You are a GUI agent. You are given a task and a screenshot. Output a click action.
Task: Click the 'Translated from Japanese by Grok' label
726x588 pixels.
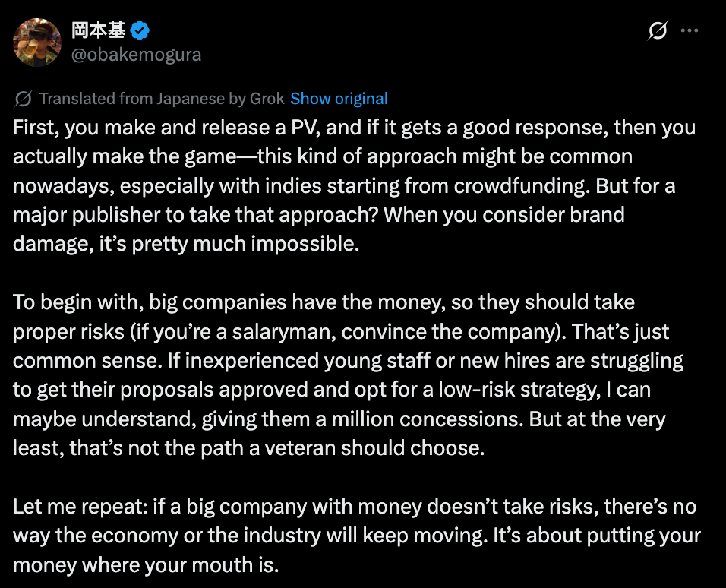pos(162,99)
